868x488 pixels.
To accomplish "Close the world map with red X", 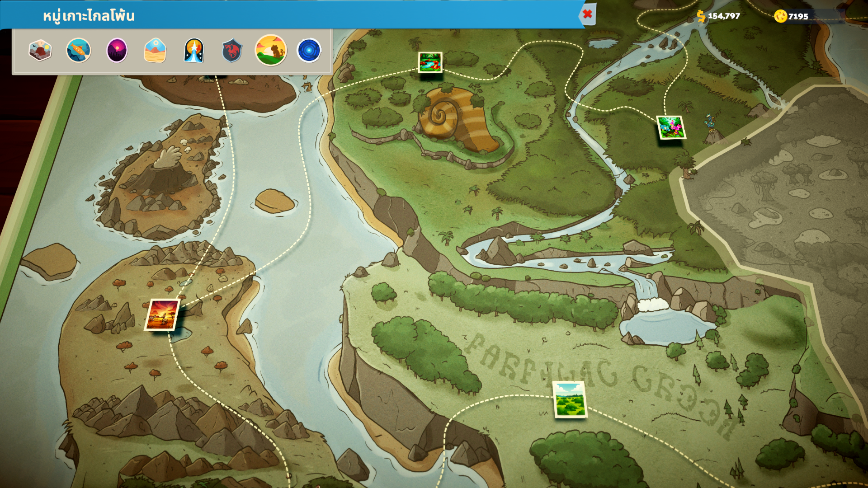I will pos(587,14).
